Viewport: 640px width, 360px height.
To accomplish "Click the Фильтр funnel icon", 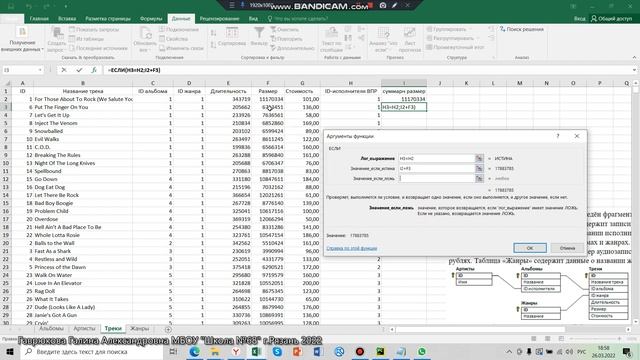I will tap(259, 33).
